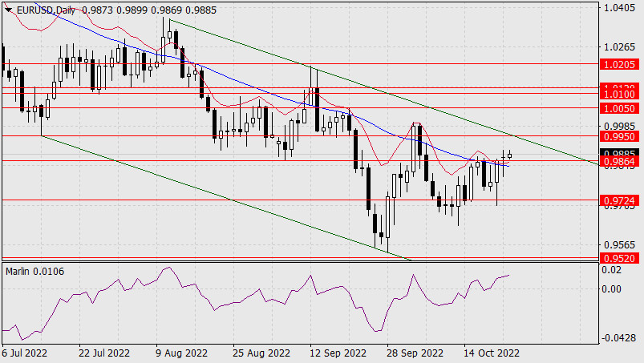
Task: Click the 1.0100 red price label
Action: [620, 95]
